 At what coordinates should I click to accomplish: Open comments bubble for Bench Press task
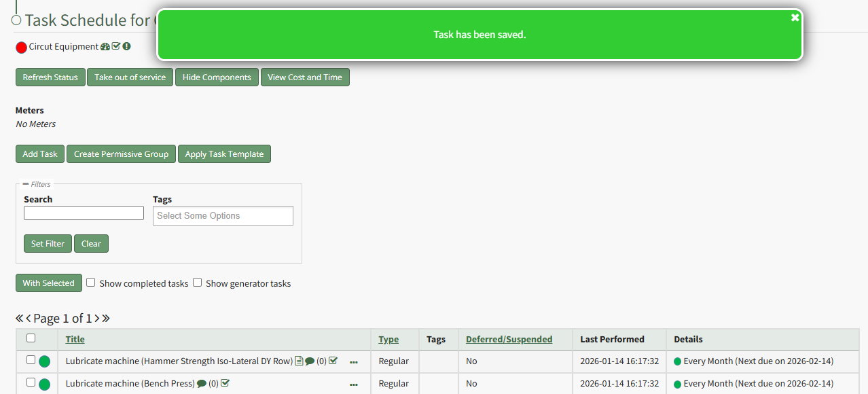[x=202, y=384]
